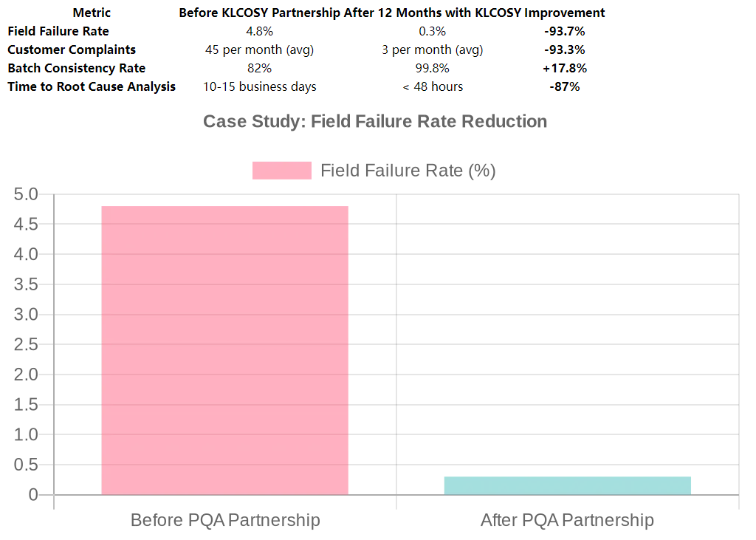Click the pink Before PQA Partnership bar
The width and height of the screenshot is (756, 540).
point(224,350)
